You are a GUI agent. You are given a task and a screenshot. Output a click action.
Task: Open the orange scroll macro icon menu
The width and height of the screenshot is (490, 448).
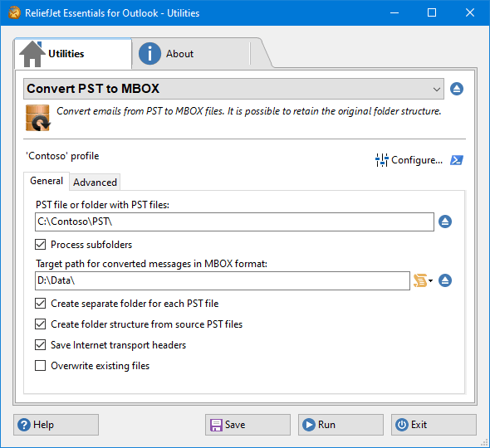point(420,280)
